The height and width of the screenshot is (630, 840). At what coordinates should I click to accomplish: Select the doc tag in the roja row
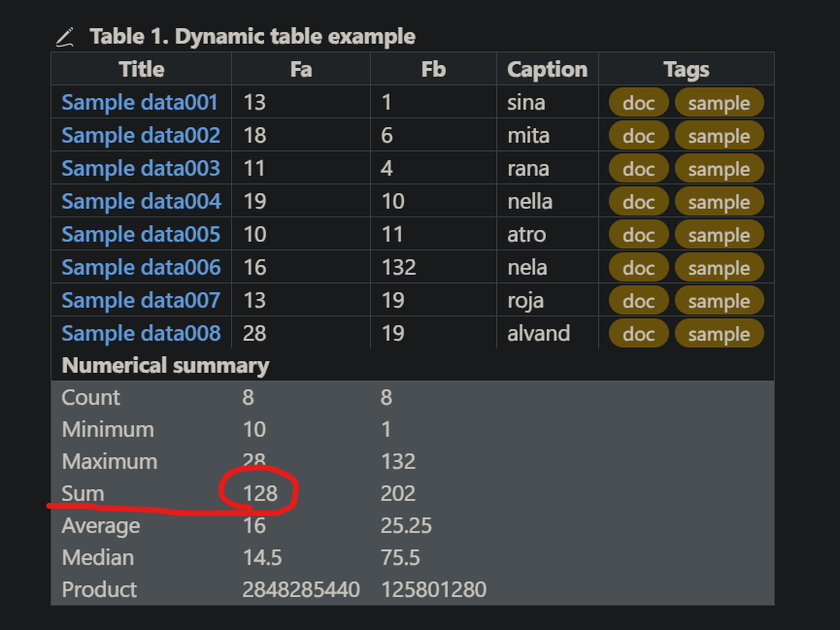coord(639,301)
